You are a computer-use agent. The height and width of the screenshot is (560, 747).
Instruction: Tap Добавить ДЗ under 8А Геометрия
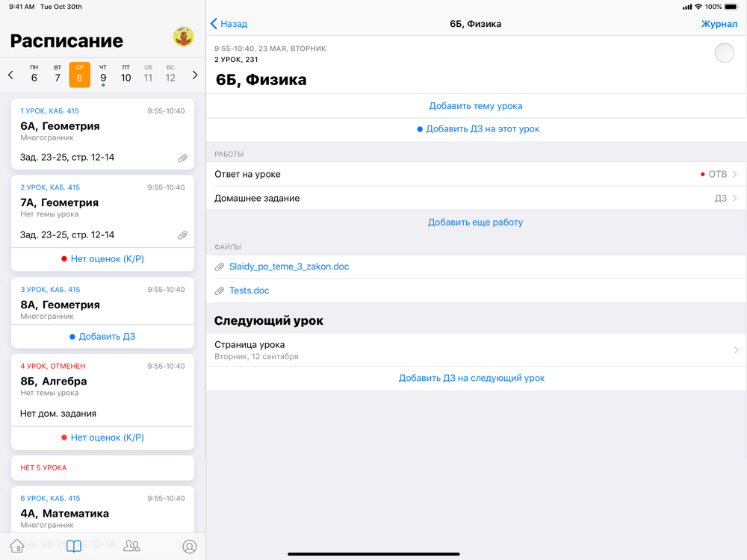click(x=102, y=337)
